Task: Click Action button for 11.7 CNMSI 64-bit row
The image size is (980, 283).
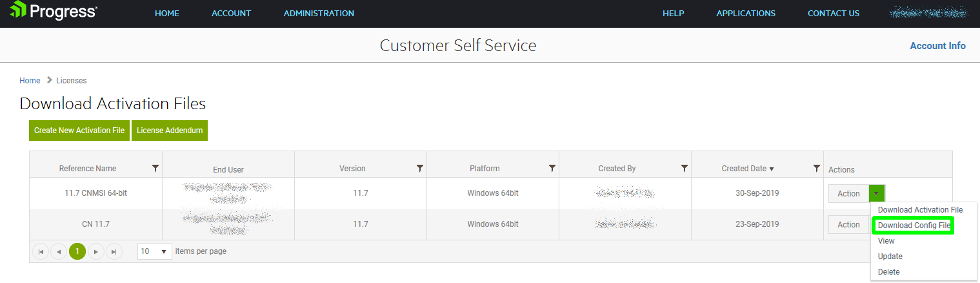Action: pyautogui.click(x=848, y=193)
